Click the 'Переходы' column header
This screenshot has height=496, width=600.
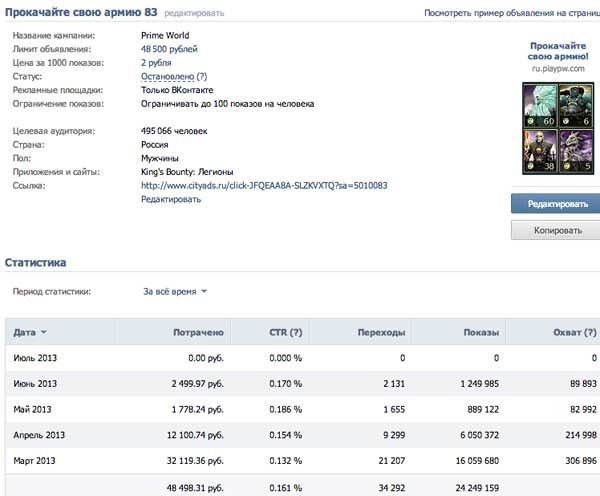[x=381, y=332]
